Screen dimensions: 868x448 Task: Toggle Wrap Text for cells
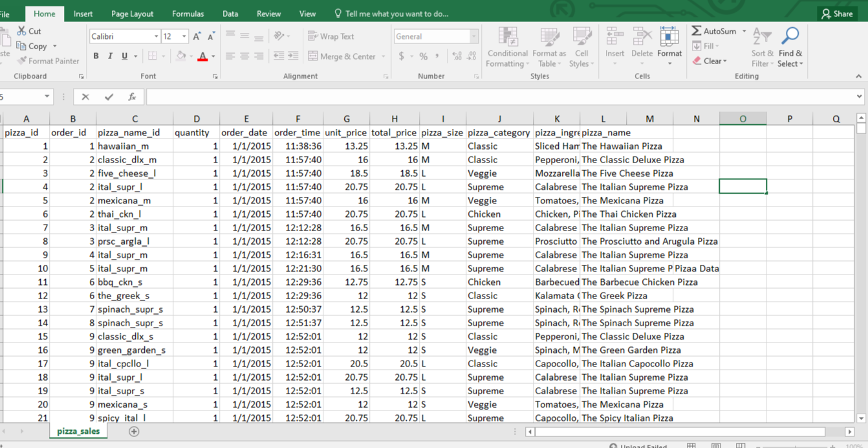pyautogui.click(x=331, y=37)
